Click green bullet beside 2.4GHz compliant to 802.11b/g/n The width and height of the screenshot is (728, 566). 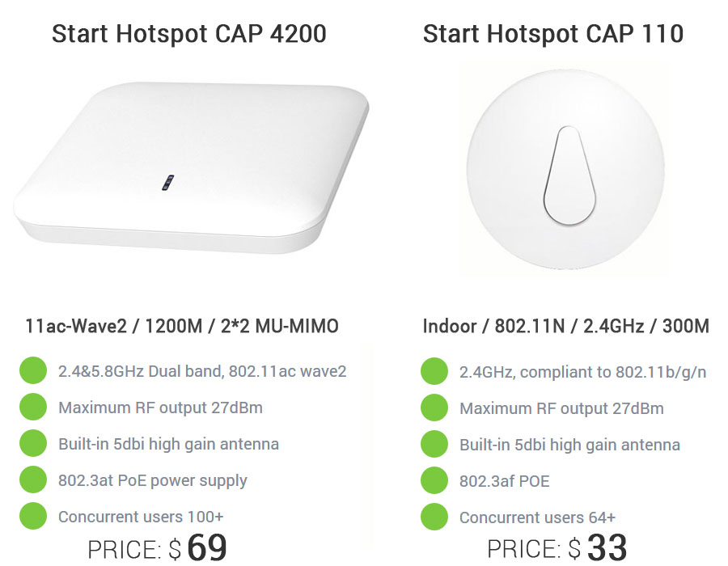434,371
